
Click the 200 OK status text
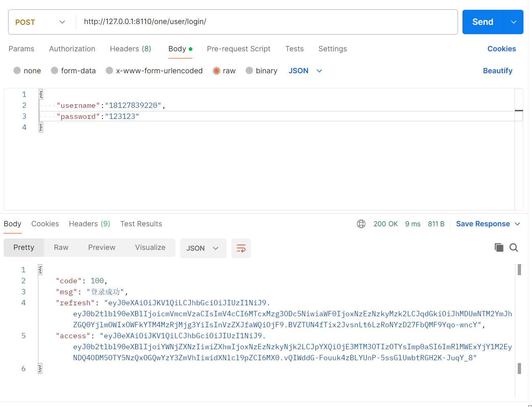pyautogui.click(x=386, y=224)
